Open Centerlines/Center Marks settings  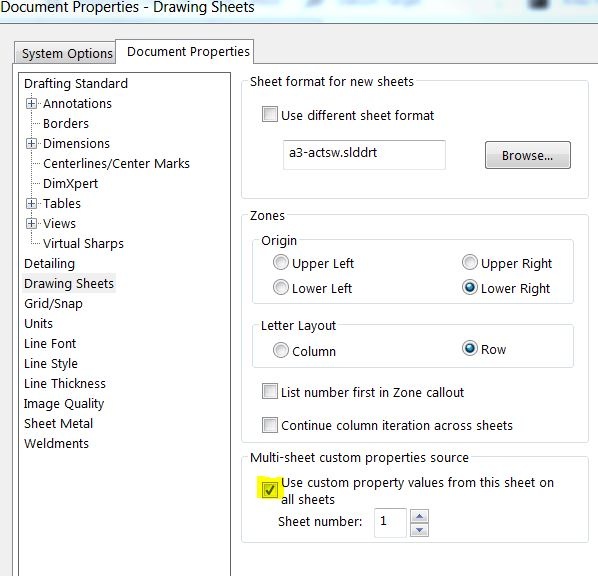point(116,164)
